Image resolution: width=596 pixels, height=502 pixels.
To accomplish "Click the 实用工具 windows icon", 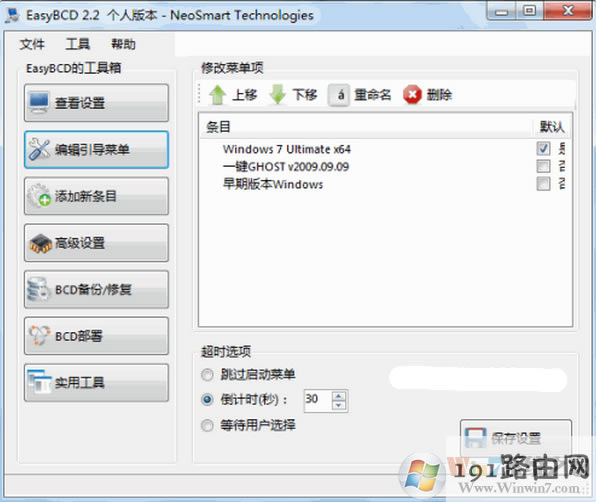I will [40, 382].
